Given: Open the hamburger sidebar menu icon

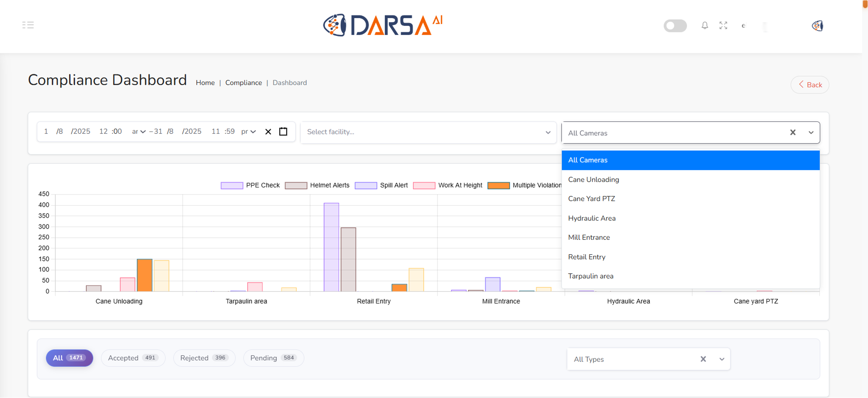Looking at the screenshot, I should pos(28,25).
